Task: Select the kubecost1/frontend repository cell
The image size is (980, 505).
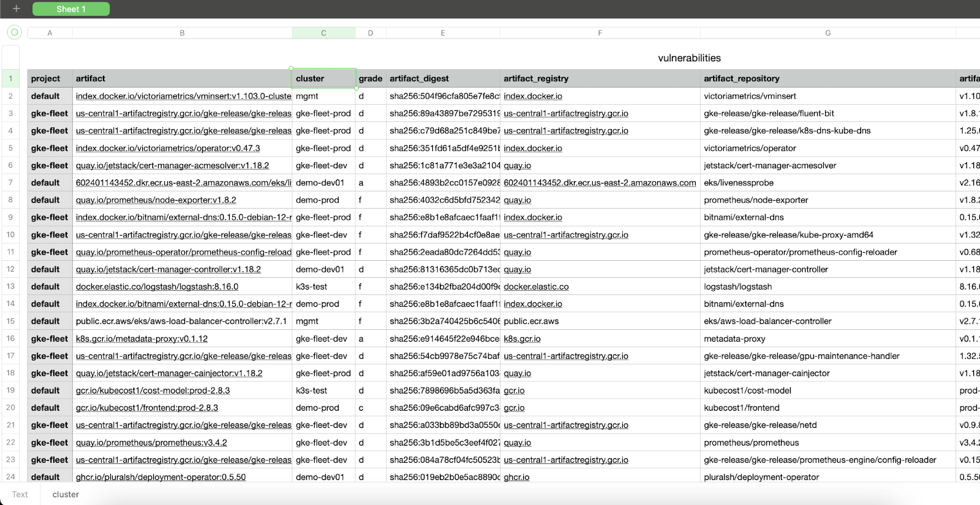Action: pyautogui.click(x=828, y=408)
